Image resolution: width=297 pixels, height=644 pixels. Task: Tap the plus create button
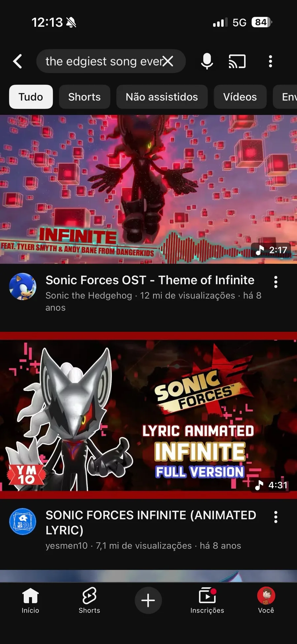coord(148,600)
